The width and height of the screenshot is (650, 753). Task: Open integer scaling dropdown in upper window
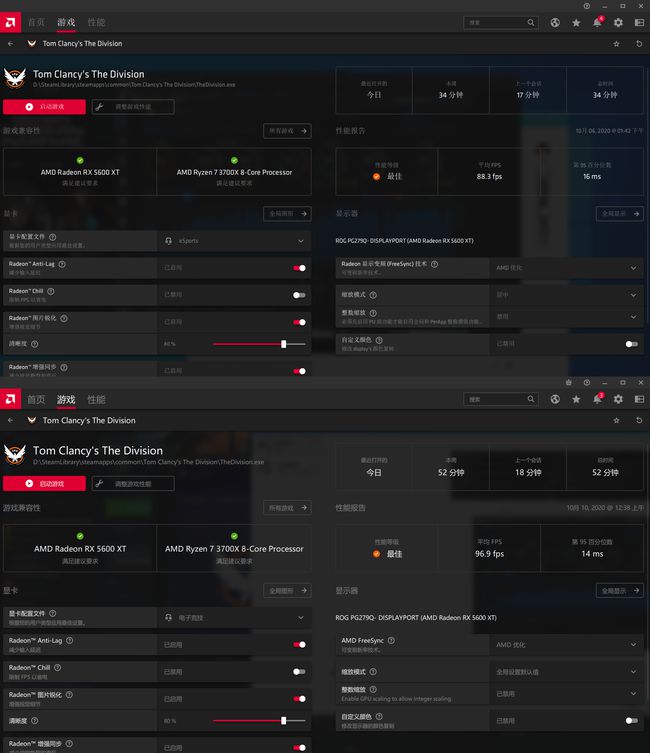coord(566,317)
